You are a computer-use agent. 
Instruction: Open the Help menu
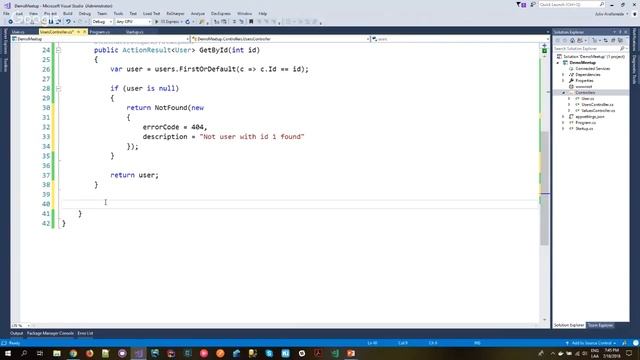(263, 13)
